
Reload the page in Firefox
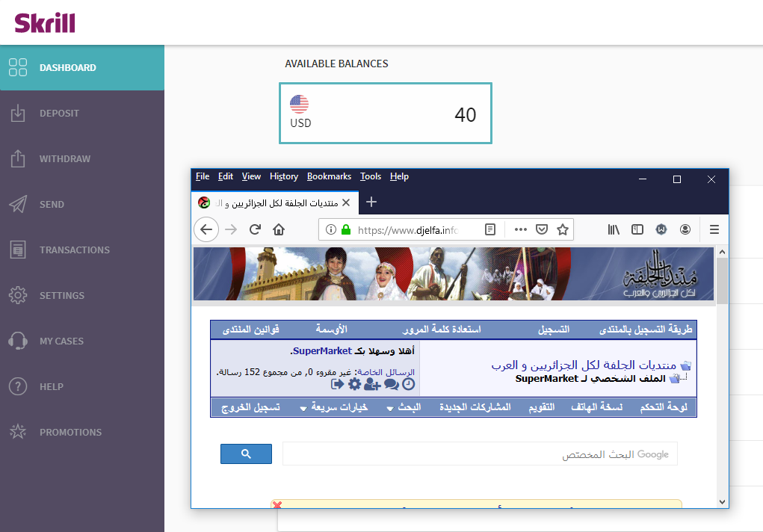255,229
